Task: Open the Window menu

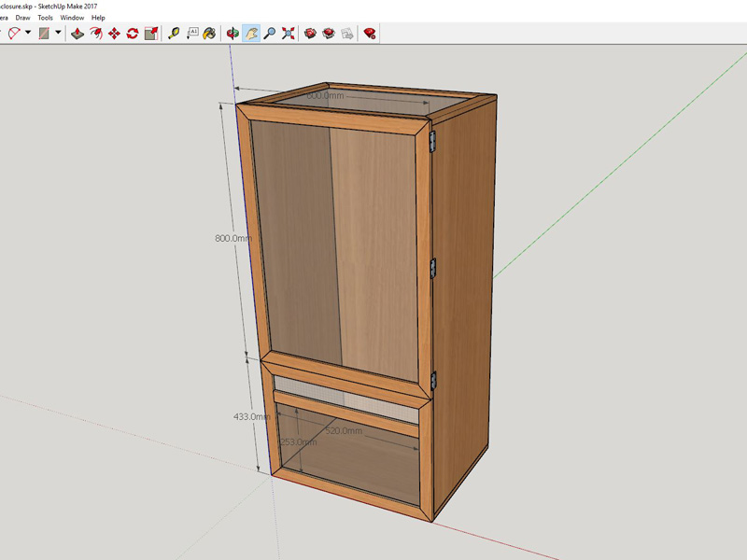Action: point(72,18)
